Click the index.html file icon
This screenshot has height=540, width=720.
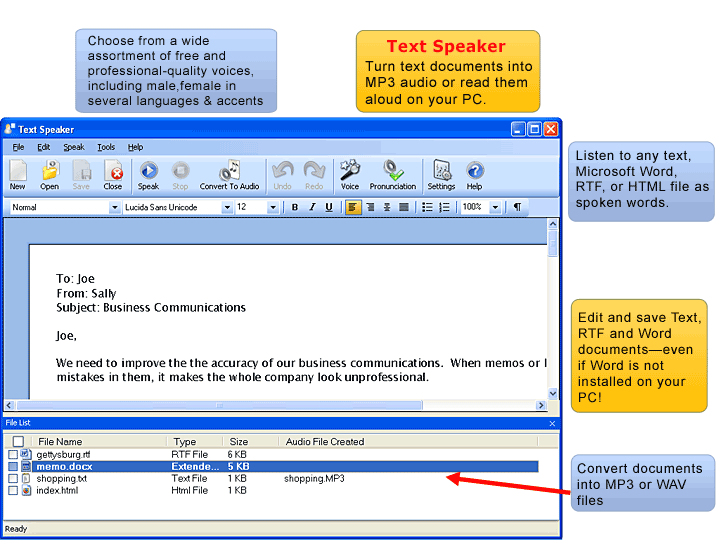point(26,490)
